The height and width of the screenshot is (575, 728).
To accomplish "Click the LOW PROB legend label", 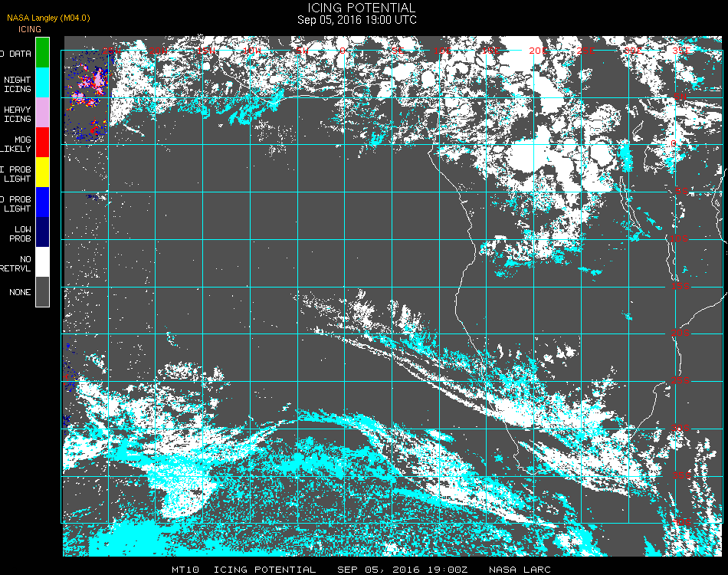I will [21, 234].
